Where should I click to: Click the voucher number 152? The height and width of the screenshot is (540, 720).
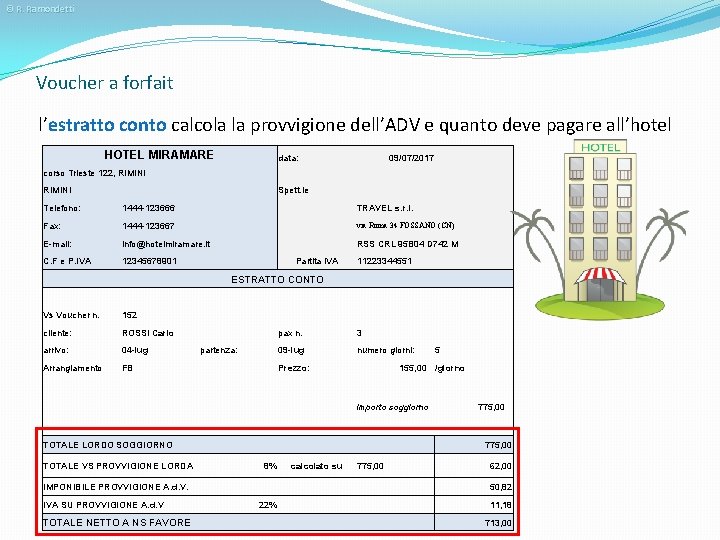129,315
